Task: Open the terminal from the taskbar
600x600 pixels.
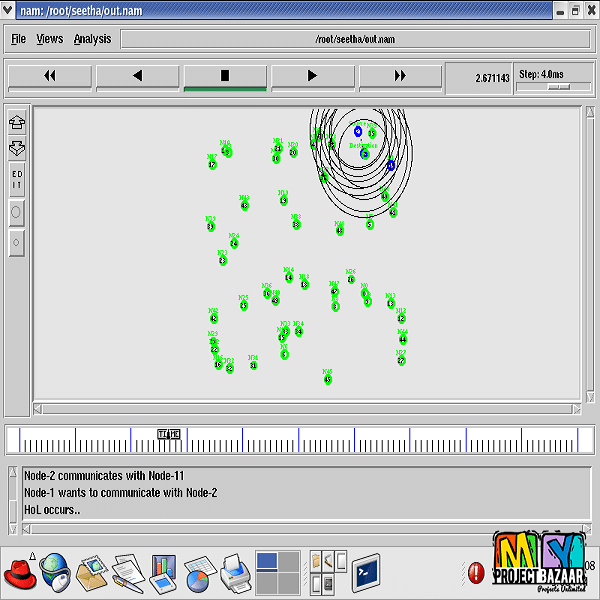Action: pyautogui.click(x=366, y=573)
